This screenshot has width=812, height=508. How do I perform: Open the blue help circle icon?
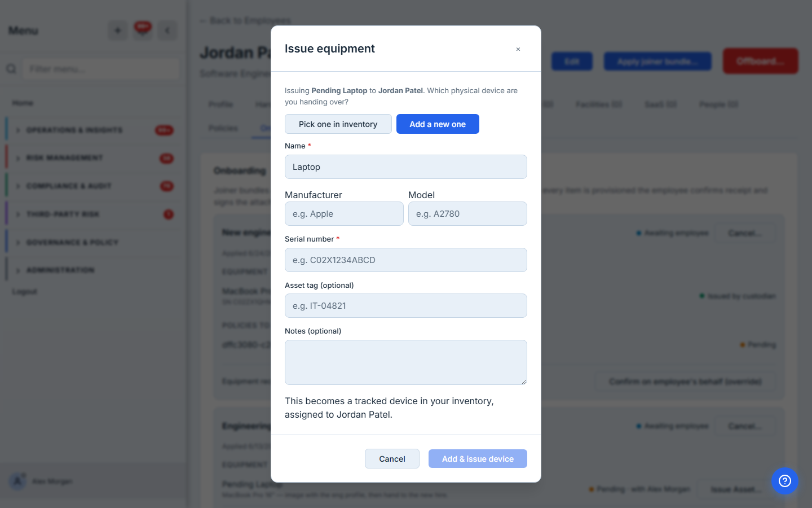click(x=785, y=481)
